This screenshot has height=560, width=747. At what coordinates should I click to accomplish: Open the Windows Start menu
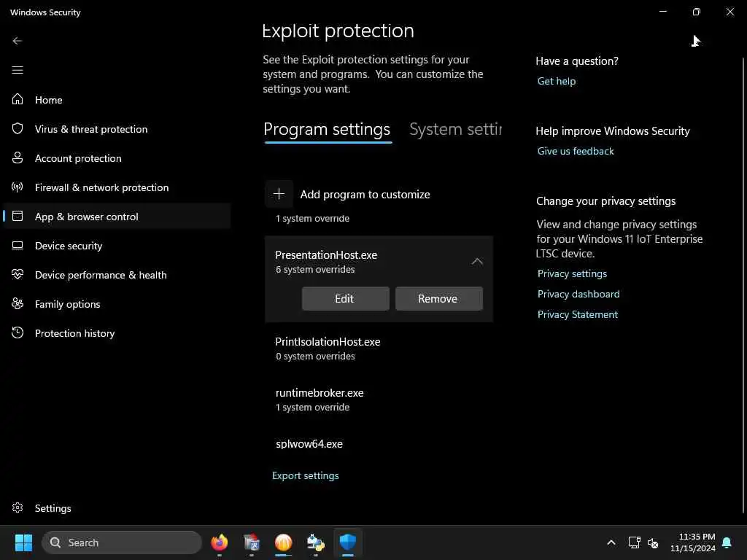23,542
